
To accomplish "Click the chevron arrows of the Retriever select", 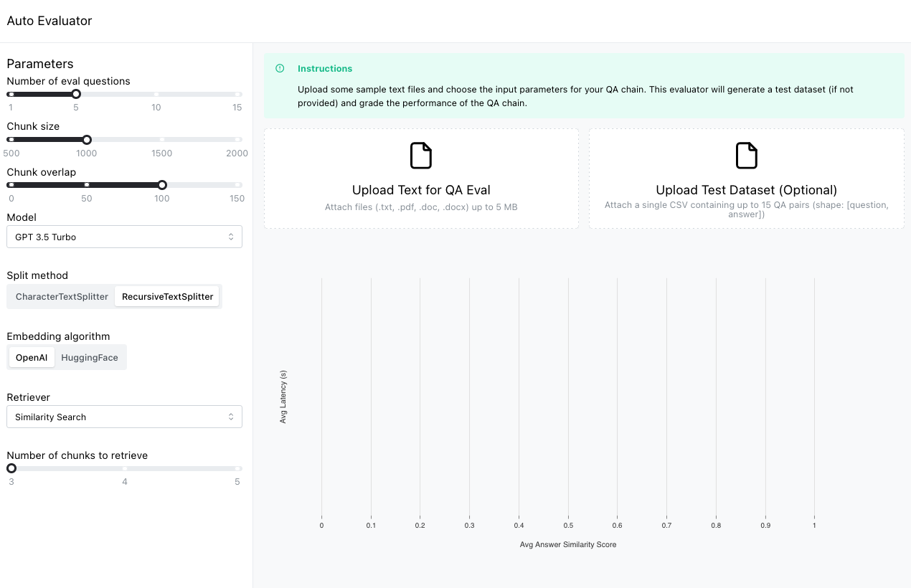I will click(231, 417).
